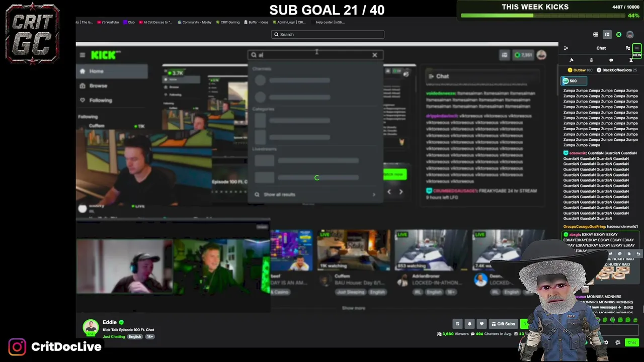Click the previous carousel arrow

tap(389, 192)
